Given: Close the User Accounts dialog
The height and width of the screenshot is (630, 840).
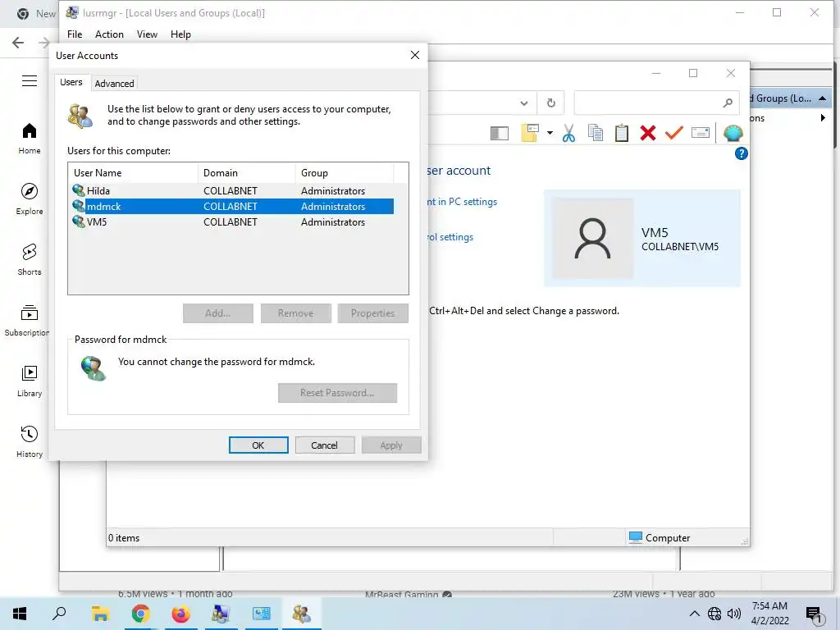Looking at the screenshot, I should tap(414, 55).
